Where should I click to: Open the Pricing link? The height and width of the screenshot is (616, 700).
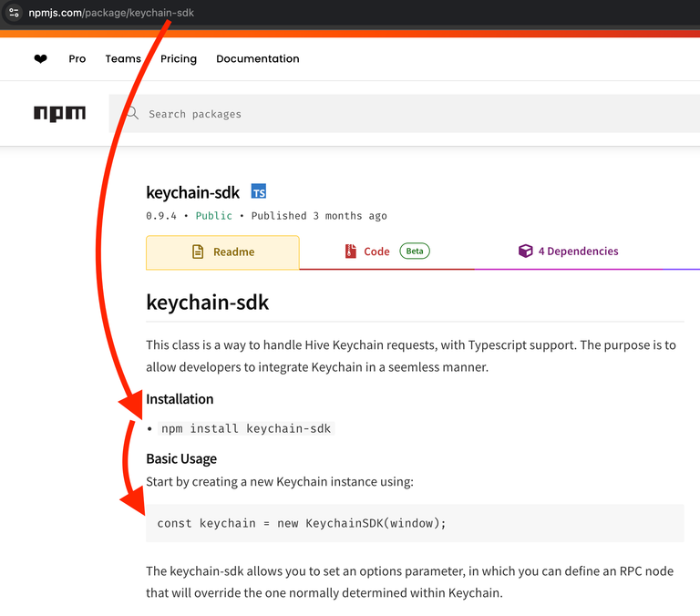point(179,59)
